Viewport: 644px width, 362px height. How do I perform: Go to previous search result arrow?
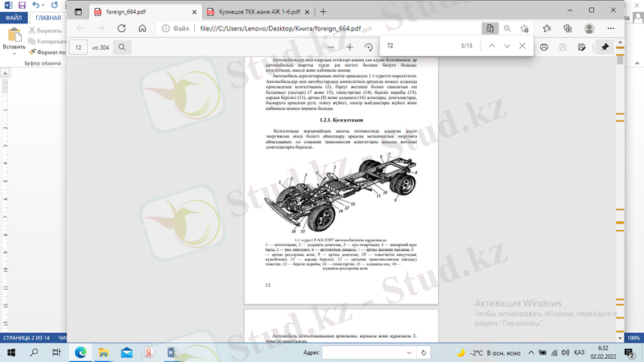[491, 46]
